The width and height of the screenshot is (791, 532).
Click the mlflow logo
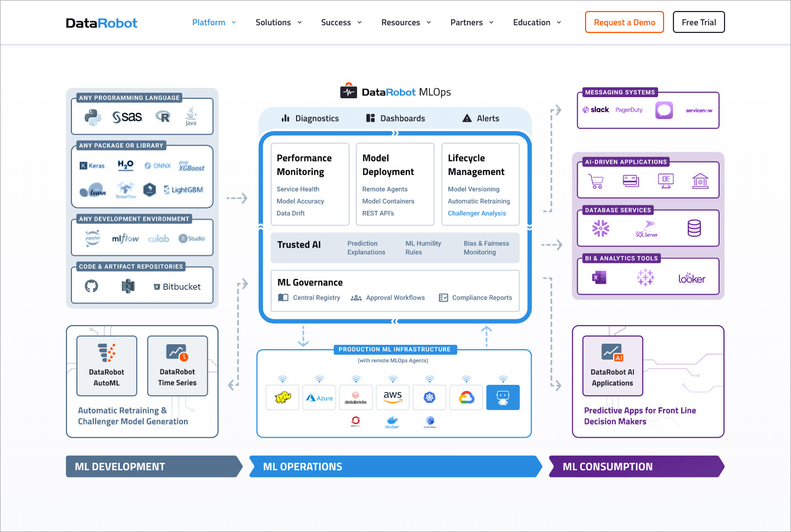125,238
